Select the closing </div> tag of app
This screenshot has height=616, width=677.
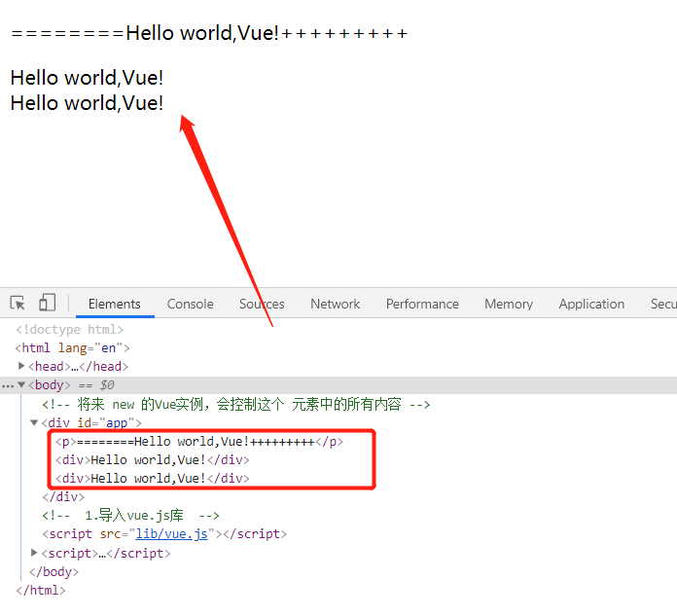point(63,496)
